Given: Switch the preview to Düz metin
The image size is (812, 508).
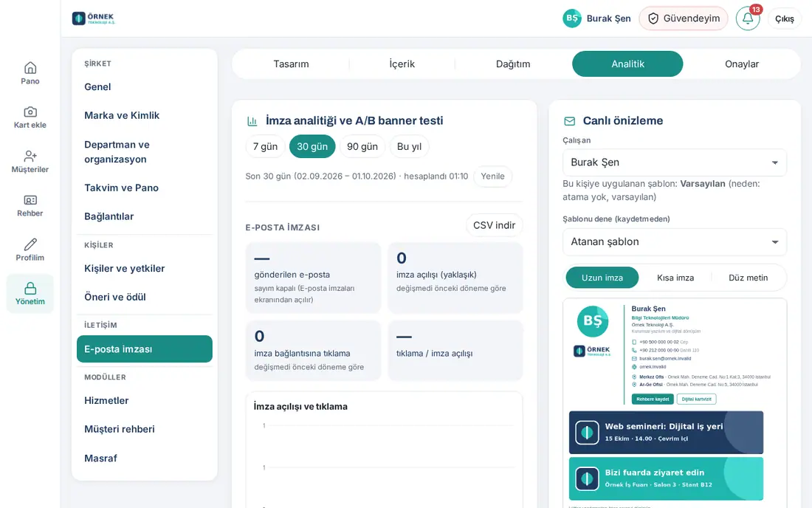Looking at the screenshot, I should 749,278.
